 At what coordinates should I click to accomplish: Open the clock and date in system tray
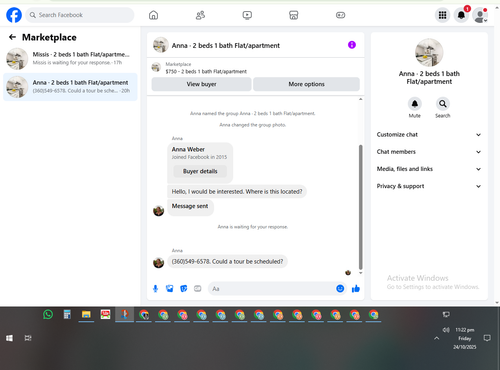pos(465,338)
